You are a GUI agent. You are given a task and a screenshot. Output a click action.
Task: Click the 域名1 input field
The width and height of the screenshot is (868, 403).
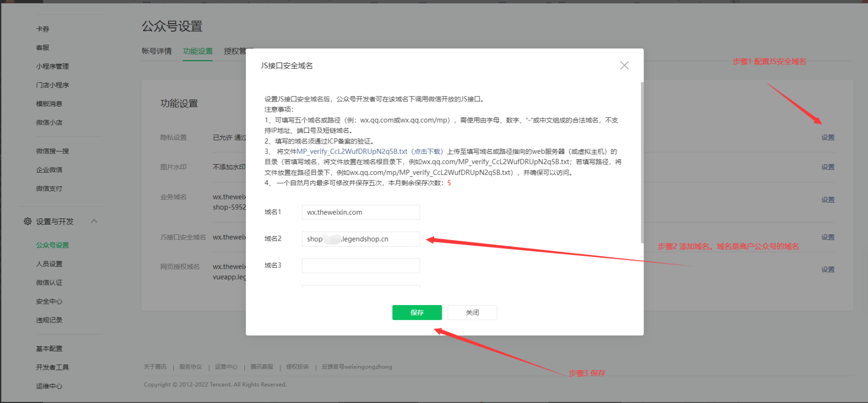tap(361, 212)
